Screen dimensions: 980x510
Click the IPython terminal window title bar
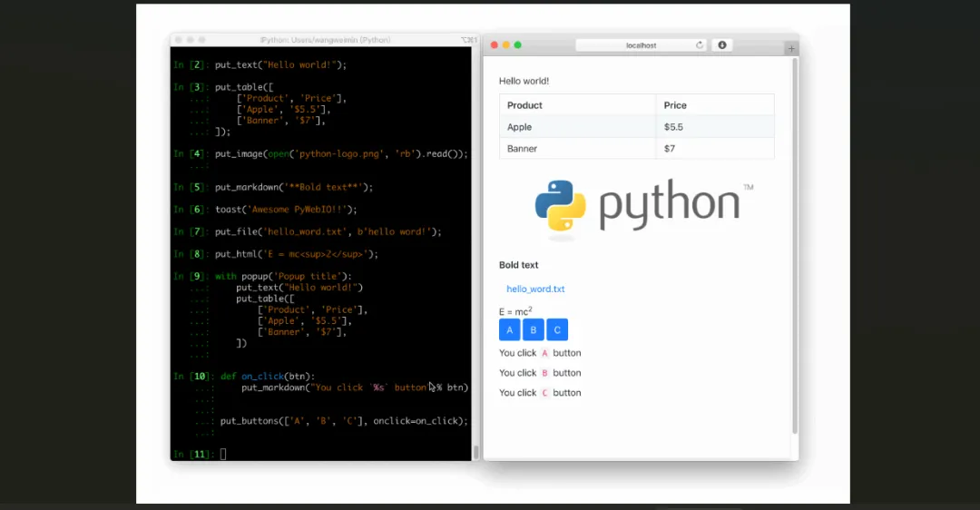tap(325, 39)
